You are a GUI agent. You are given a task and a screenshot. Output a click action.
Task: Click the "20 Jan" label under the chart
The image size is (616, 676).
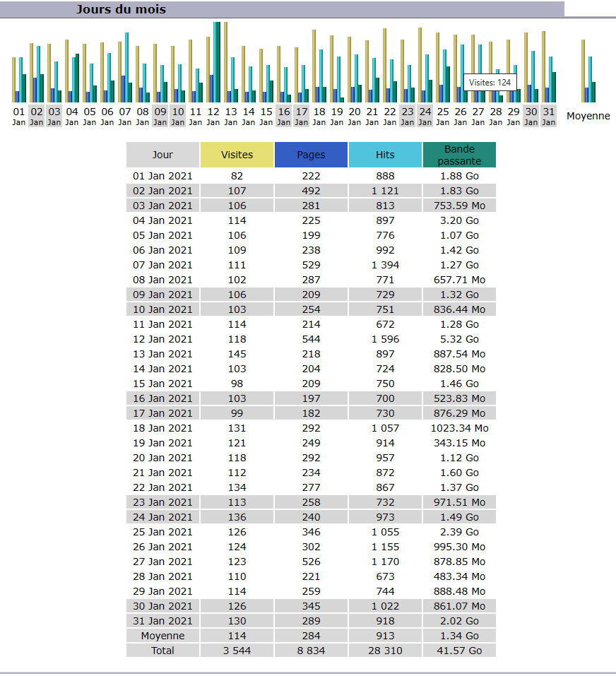pyautogui.click(x=355, y=116)
